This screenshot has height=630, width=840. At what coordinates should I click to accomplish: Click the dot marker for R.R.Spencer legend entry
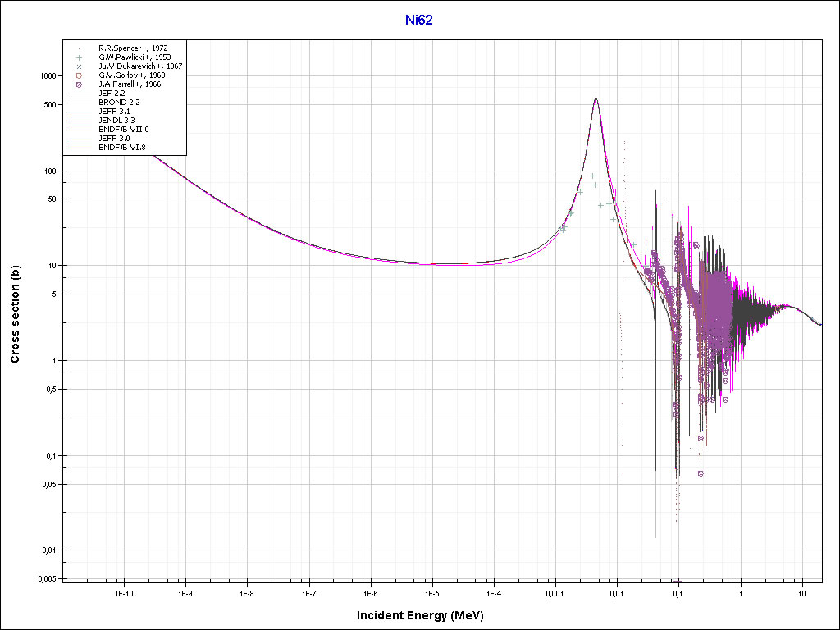[80, 48]
